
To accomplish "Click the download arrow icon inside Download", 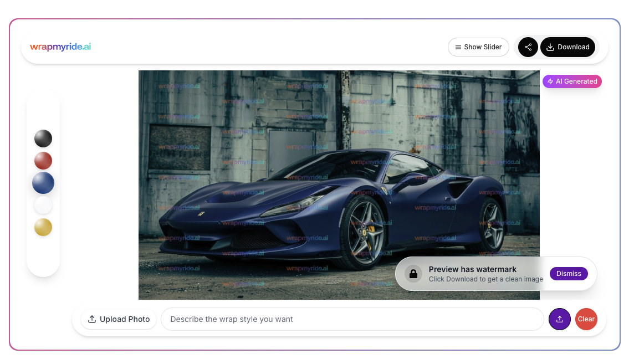I will click(x=551, y=47).
